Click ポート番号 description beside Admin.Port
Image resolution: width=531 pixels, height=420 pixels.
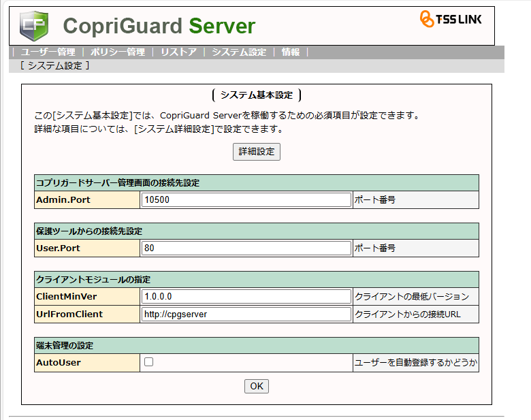[x=375, y=200]
